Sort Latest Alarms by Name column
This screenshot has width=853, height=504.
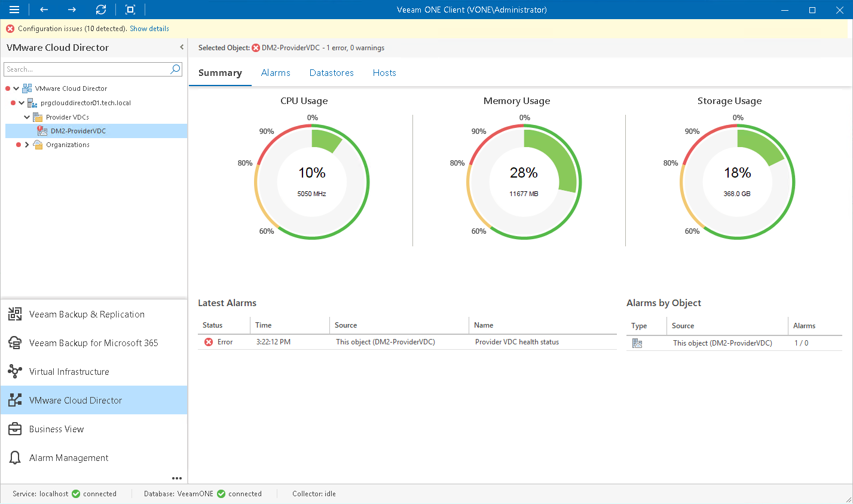[543, 325]
